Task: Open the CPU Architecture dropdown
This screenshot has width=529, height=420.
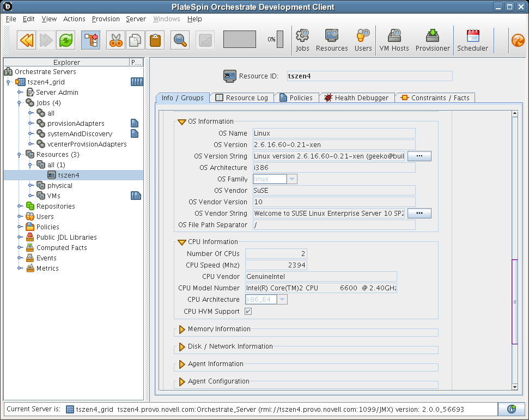Action: pos(282,300)
